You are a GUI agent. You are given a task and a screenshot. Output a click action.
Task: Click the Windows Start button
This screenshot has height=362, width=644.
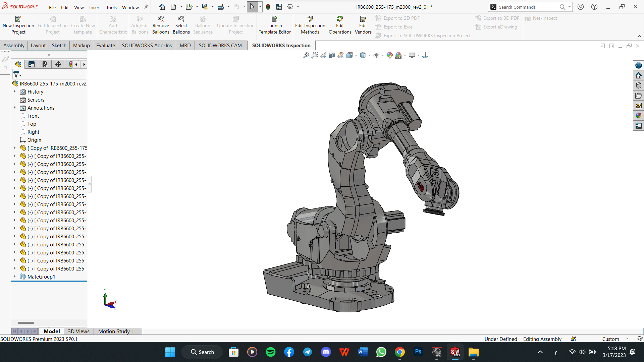tap(170, 352)
